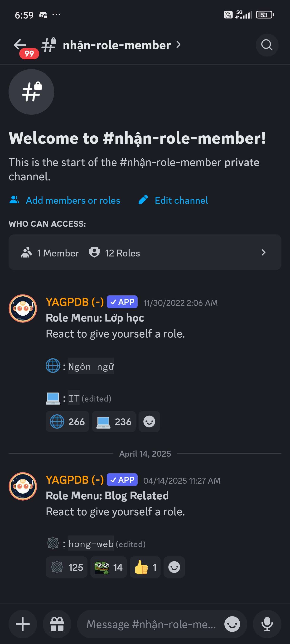Open YAGPDB username on Blog Related message

(x=75, y=480)
